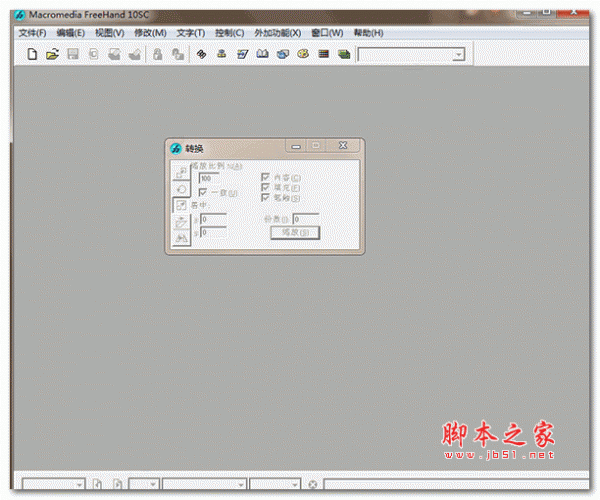Click the long status field at the bottom right
The width and height of the screenshot is (600, 500).
(x=456, y=484)
